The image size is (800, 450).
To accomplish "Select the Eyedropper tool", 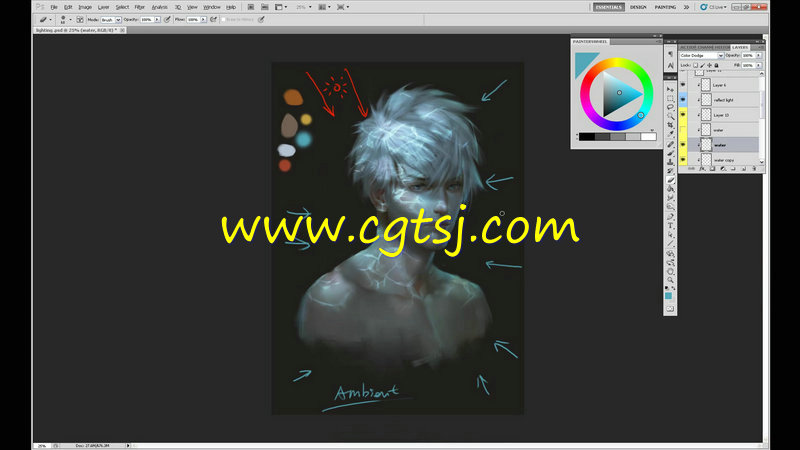I will coord(670,134).
